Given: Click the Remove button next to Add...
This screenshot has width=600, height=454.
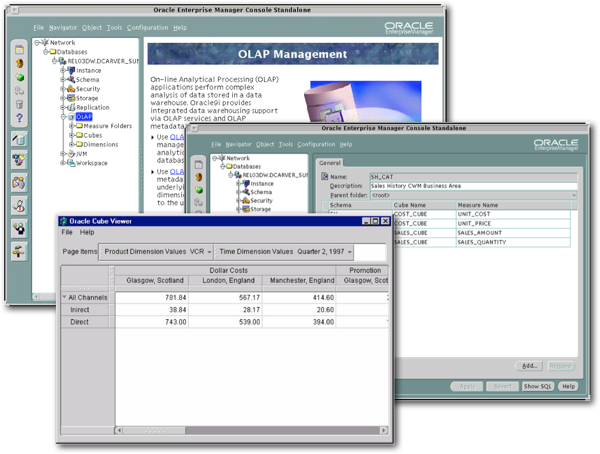Looking at the screenshot, I should tap(561, 366).
